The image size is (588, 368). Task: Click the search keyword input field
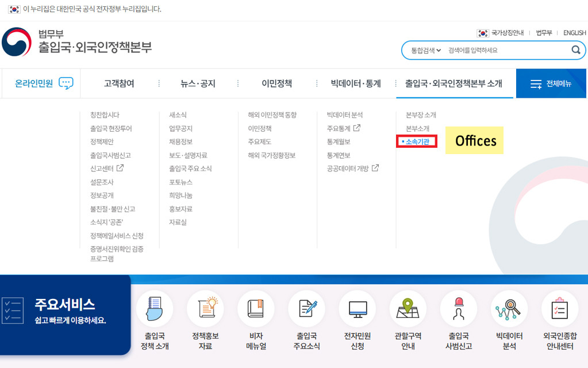point(506,51)
